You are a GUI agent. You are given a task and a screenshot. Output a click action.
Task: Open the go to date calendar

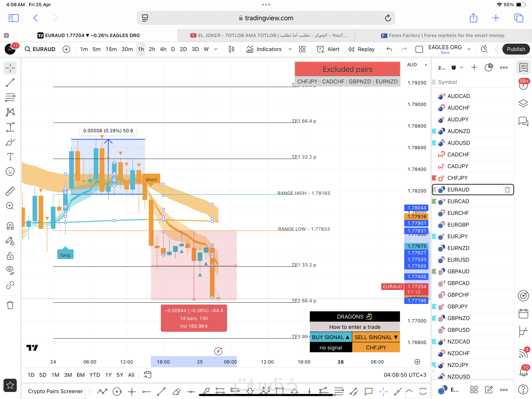click(x=147, y=375)
